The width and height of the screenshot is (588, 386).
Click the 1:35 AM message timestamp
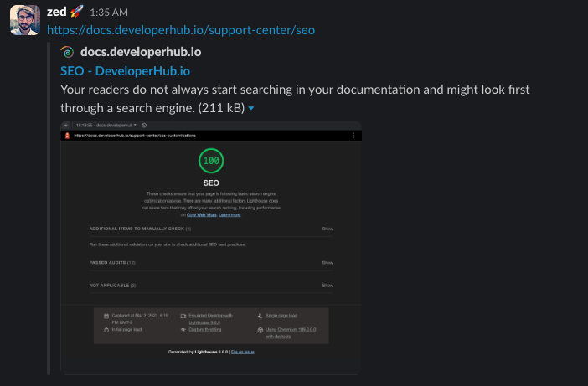(x=109, y=13)
